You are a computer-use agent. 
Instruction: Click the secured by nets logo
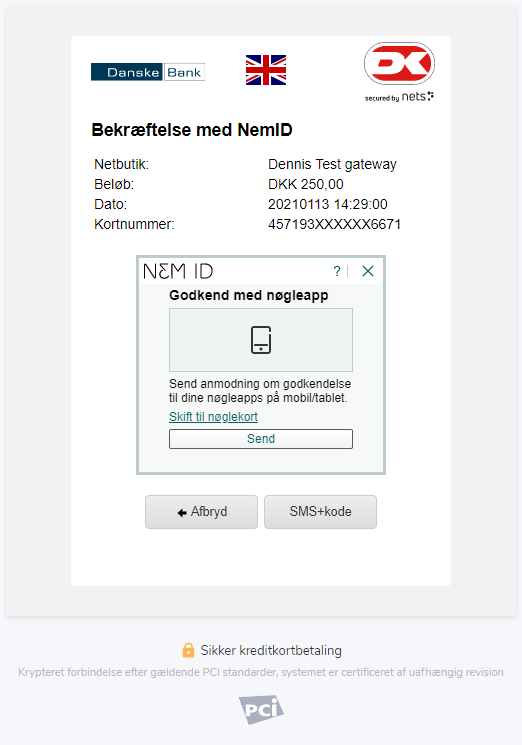coord(399,96)
